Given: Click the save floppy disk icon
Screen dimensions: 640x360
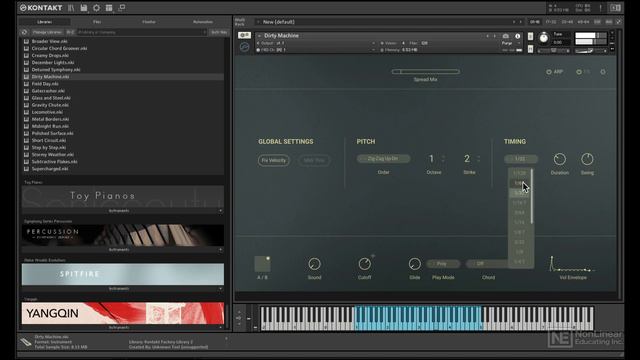Looking at the screenshot, I should [x=84, y=8].
